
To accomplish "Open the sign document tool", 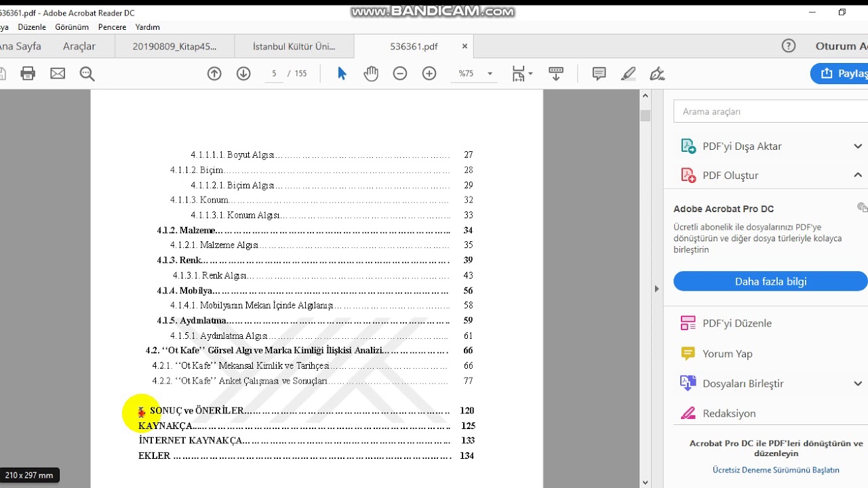I will [657, 73].
